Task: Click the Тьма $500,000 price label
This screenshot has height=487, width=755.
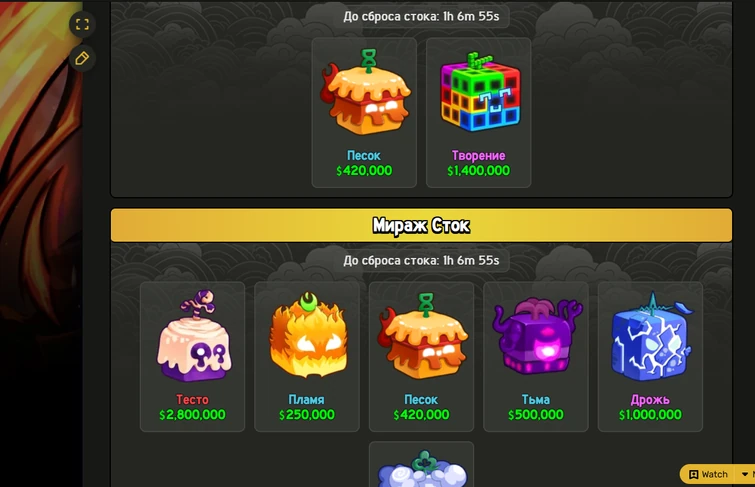Action: click(535, 415)
